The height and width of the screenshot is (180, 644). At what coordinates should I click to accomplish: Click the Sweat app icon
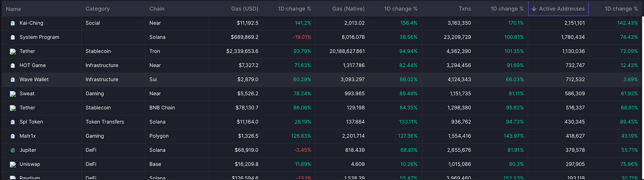[x=12, y=94]
